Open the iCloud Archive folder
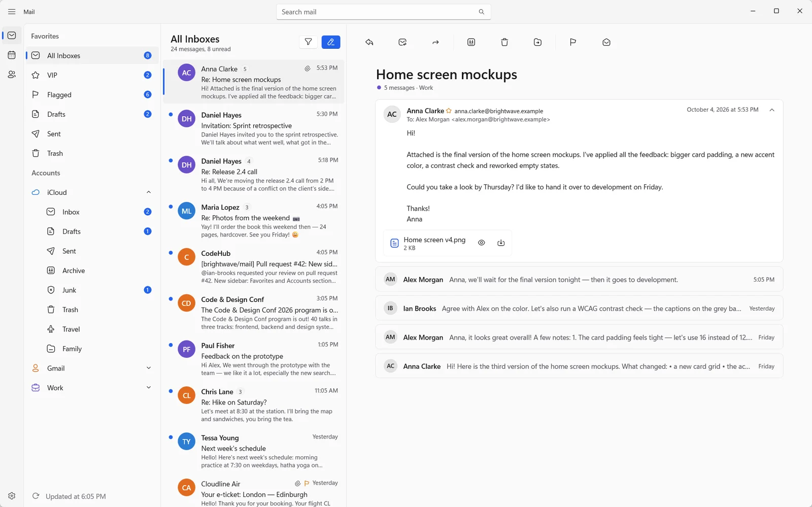Screen dimensions: 812x507 92,271
